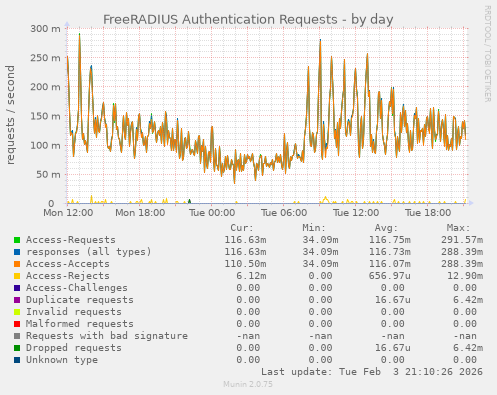The image size is (497, 395).
Task: Click the Avg: column header
Action: [386, 228]
